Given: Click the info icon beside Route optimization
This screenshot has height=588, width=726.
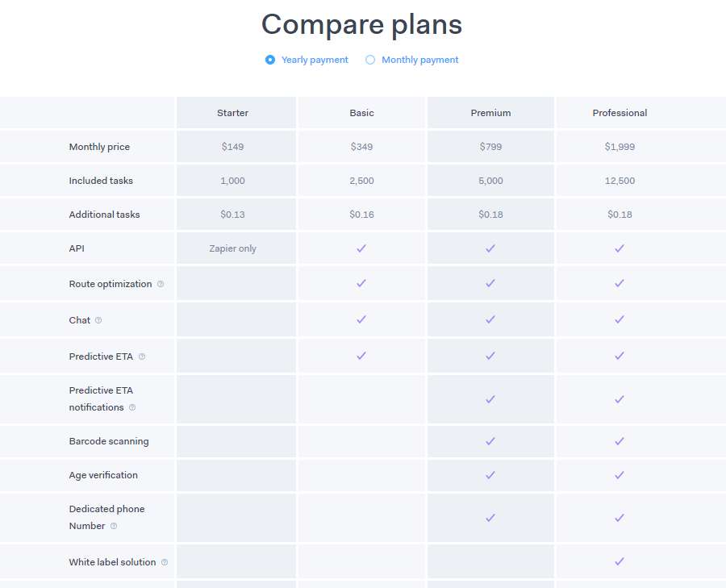Looking at the screenshot, I should (x=161, y=284).
